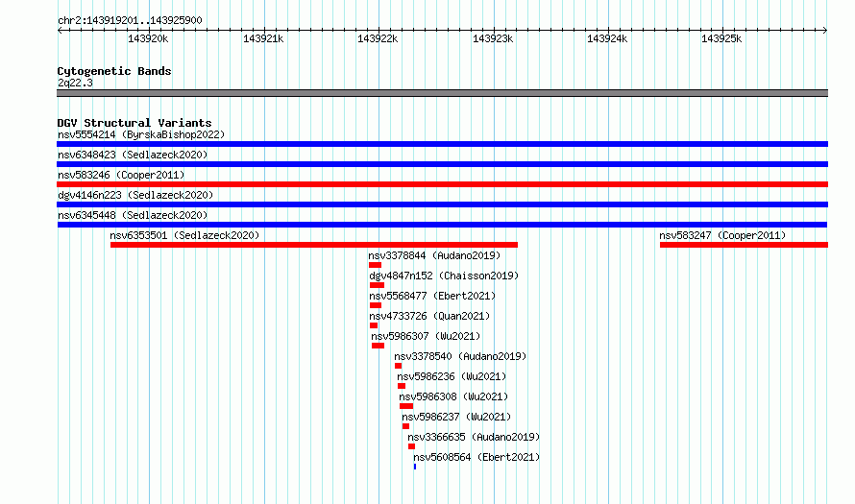Viewport: 855px width, 504px height.
Task: Select the nsv5986236 red variant block
Action: click(x=402, y=386)
